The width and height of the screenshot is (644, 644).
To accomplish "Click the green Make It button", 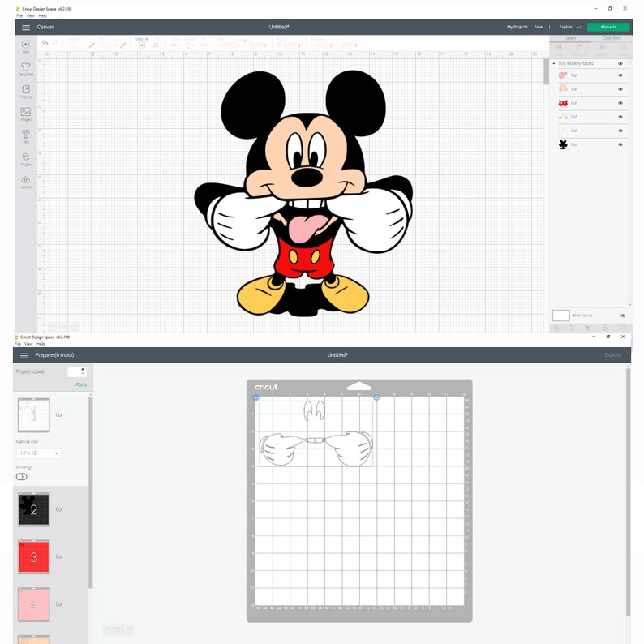I will coord(608,27).
